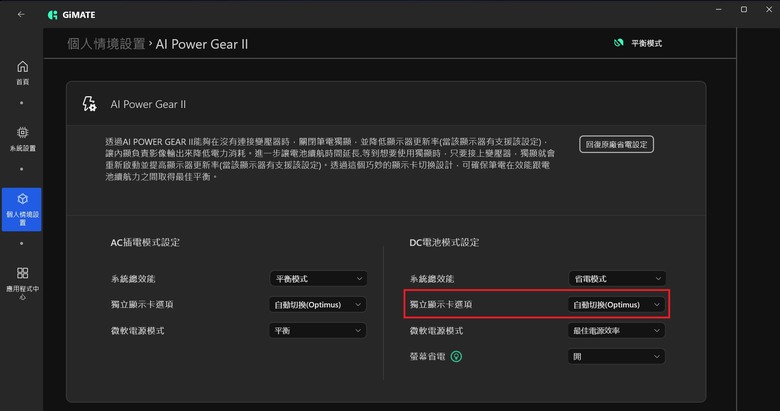Click the 螢幕省電 label
Image resolution: width=780 pixels, height=411 pixels.
click(x=427, y=356)
